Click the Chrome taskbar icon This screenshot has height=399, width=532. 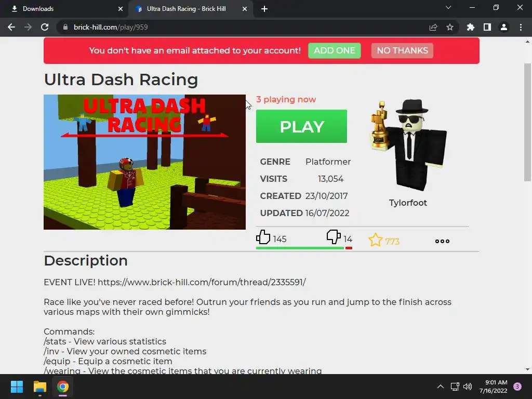coord(63,387)
